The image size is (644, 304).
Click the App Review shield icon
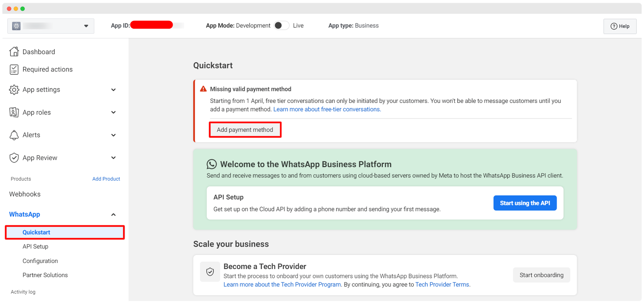coord(14,158)
